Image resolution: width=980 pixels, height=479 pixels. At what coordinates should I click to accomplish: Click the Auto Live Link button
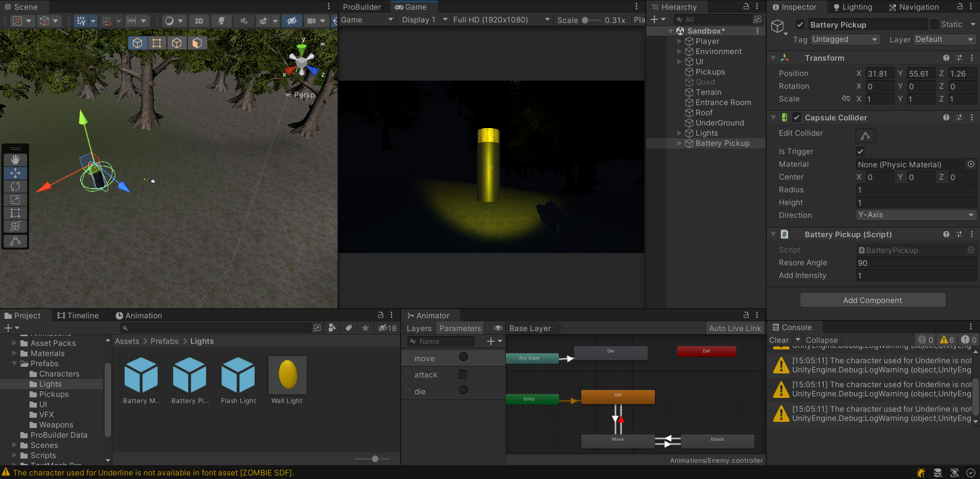pos(734,329)
